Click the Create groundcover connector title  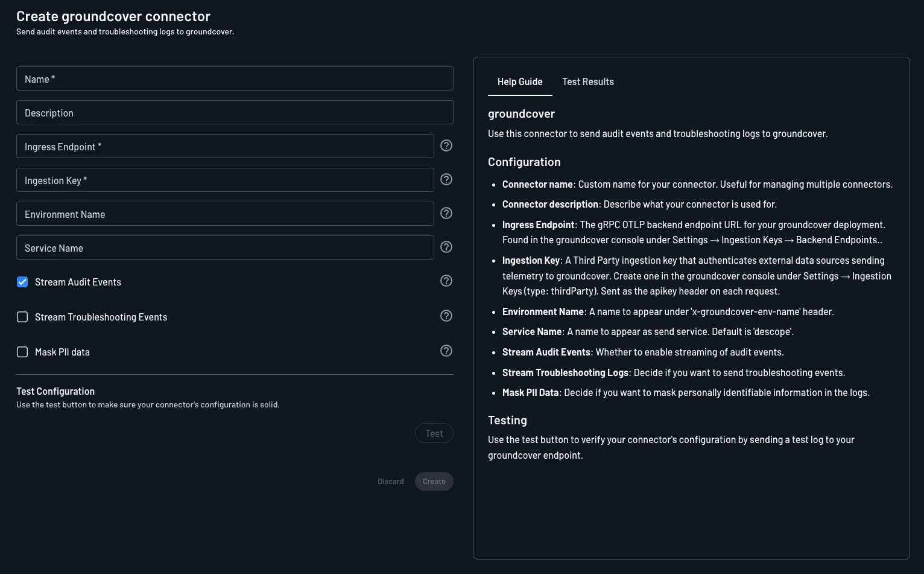coord(113,16)
